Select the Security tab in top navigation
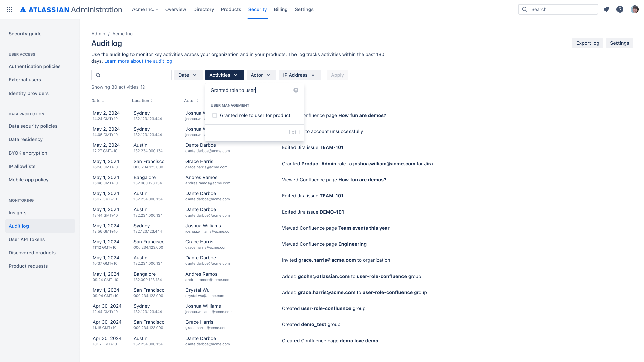 pos(257,9)
